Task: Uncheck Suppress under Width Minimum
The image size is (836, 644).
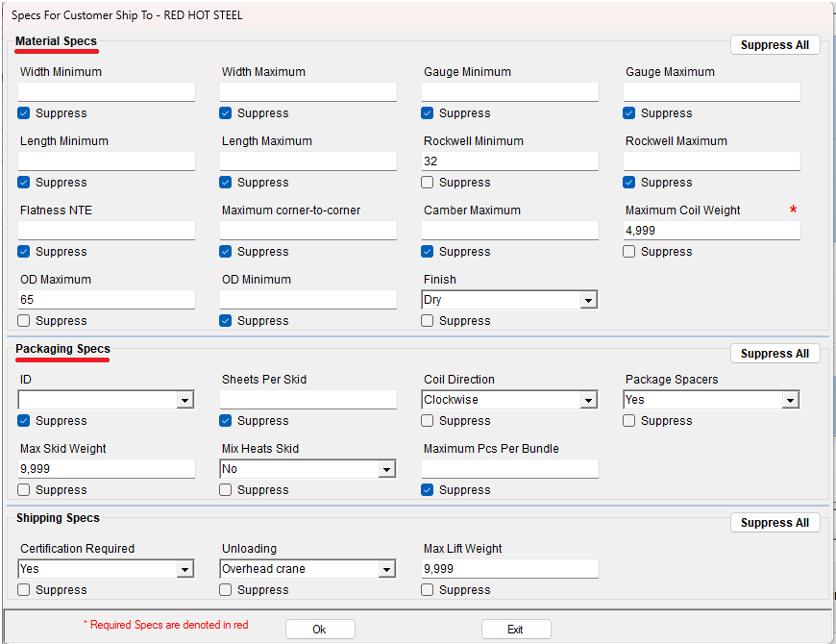Action: pos(23,113)
